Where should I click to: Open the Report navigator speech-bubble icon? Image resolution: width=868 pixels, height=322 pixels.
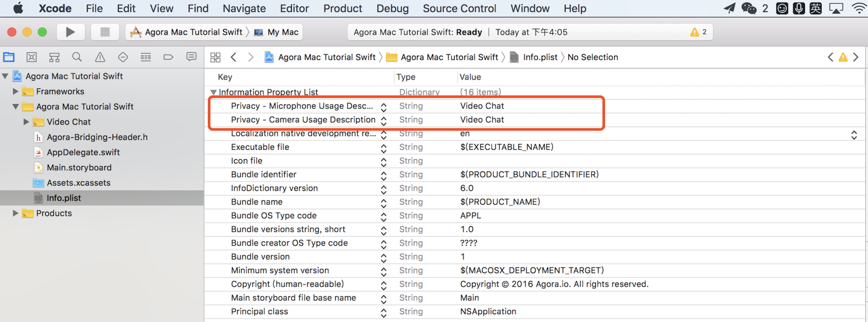pos(191,57)
